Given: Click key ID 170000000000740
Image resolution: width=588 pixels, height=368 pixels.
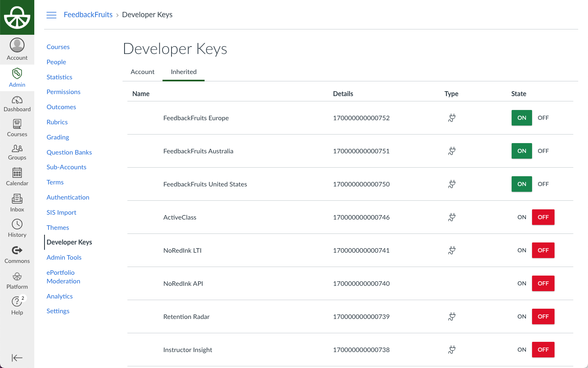Looking at the screenshot, I should tap(361, 283).
